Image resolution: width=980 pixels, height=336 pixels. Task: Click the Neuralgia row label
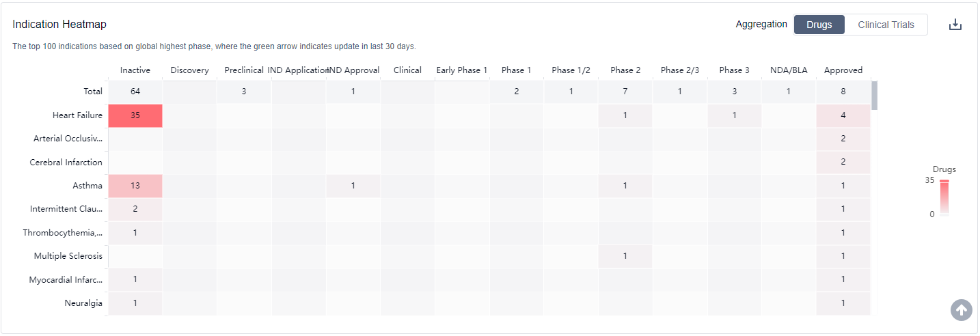(x=83, y=303)
